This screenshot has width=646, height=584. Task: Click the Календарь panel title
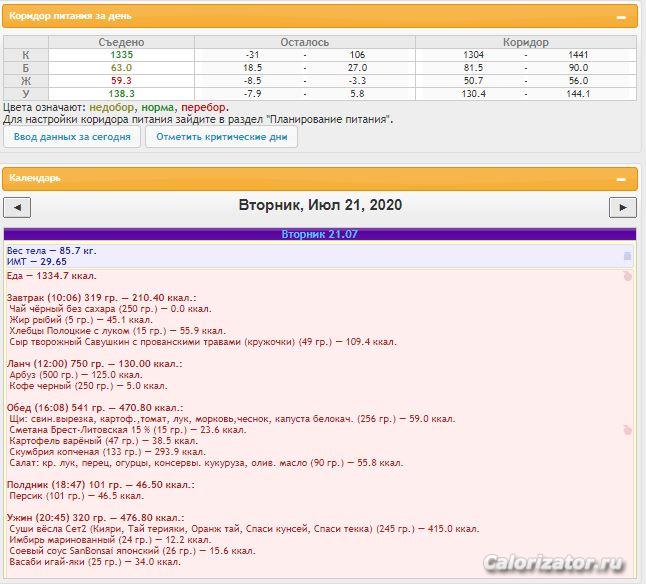coord(35,178)
